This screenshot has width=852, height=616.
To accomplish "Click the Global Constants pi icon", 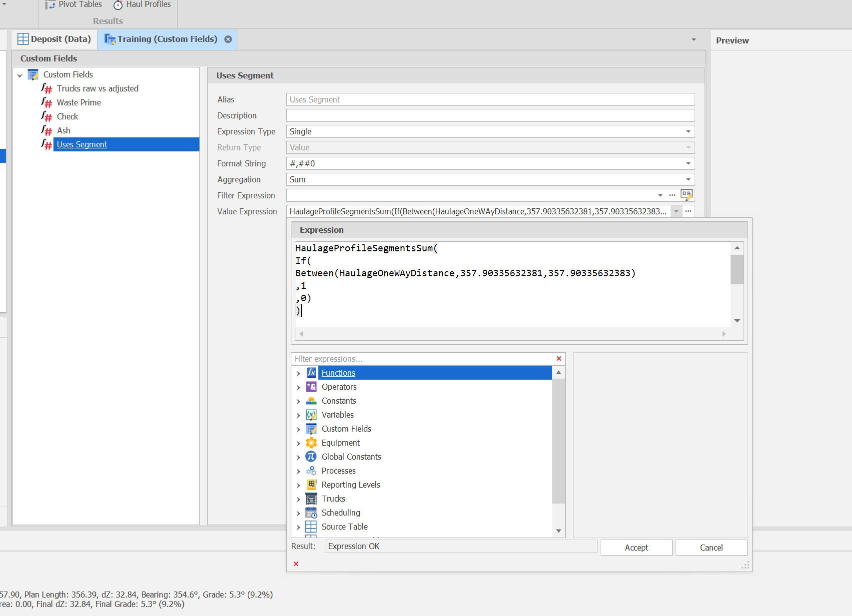I will 311,457.
